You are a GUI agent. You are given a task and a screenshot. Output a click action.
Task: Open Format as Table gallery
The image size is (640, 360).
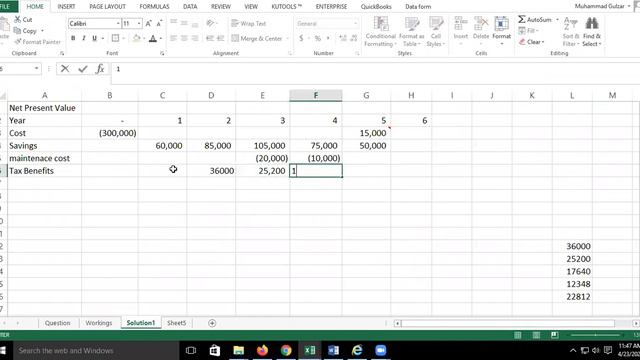point(411,31)
